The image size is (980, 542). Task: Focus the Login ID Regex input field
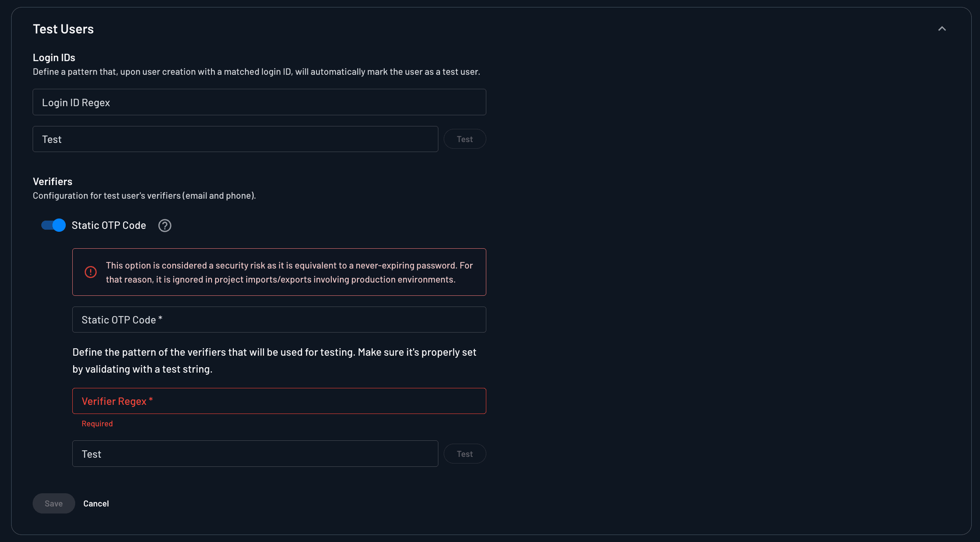tap(259, 102)
